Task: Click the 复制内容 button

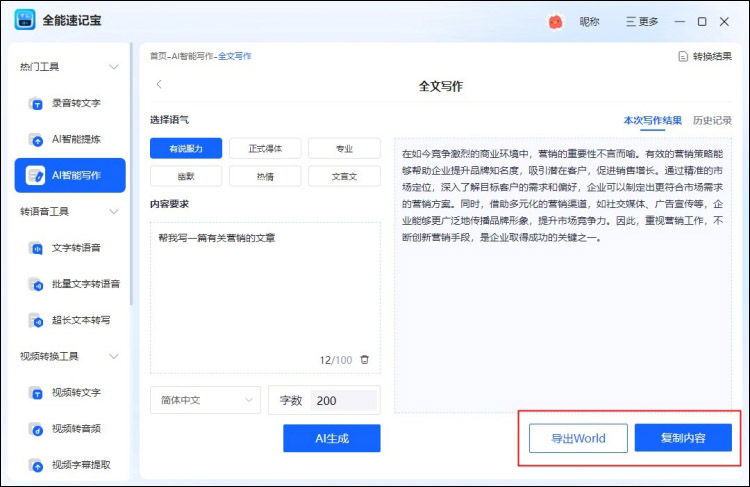Action: (683, 438)
